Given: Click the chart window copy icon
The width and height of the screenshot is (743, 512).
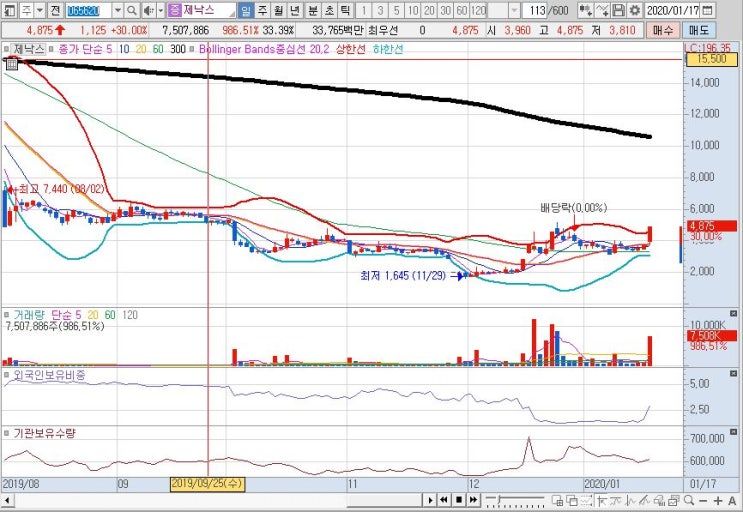Looking at the screenshot, I should coord(674,500).
